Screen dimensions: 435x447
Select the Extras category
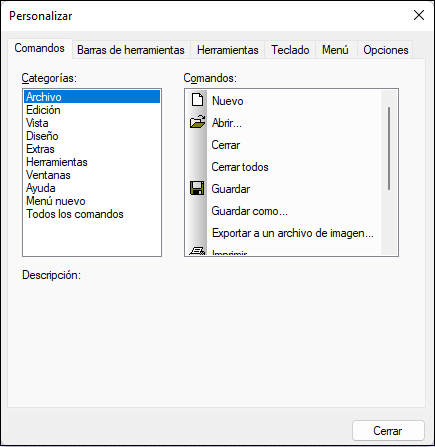92,149
